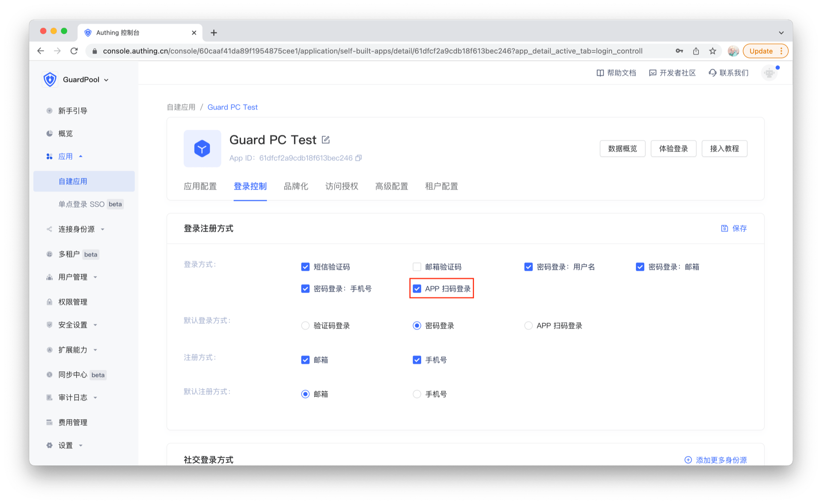The height and width of the screenshot is (504, 822).
Task: Click the 联系我们 headset icon
Action: (x=712, y=73)
